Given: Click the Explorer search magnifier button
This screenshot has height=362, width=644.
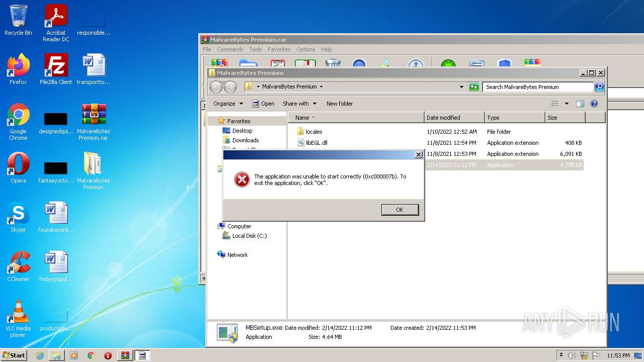Looking at the screenshot, I should click(599, 87).
